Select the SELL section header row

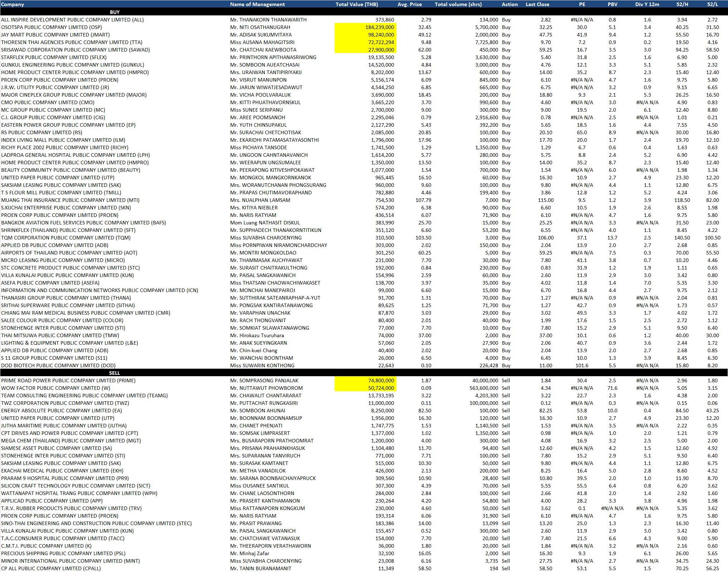pos(364,373)
